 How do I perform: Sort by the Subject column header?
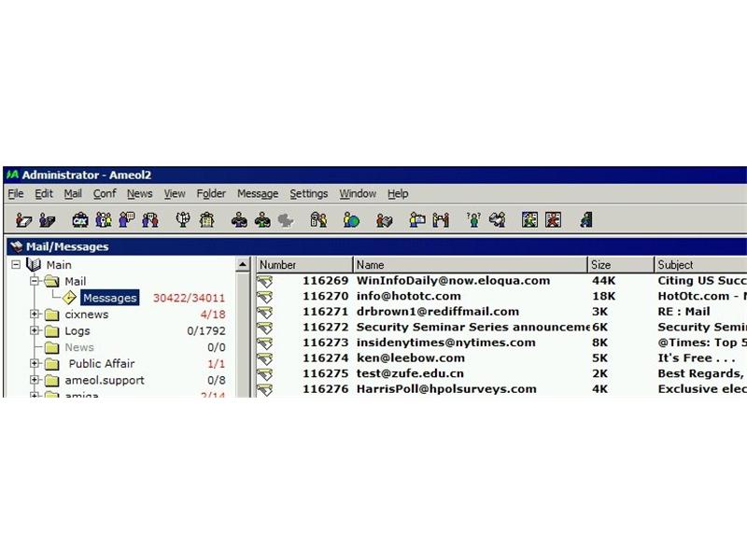pos(700,265)
